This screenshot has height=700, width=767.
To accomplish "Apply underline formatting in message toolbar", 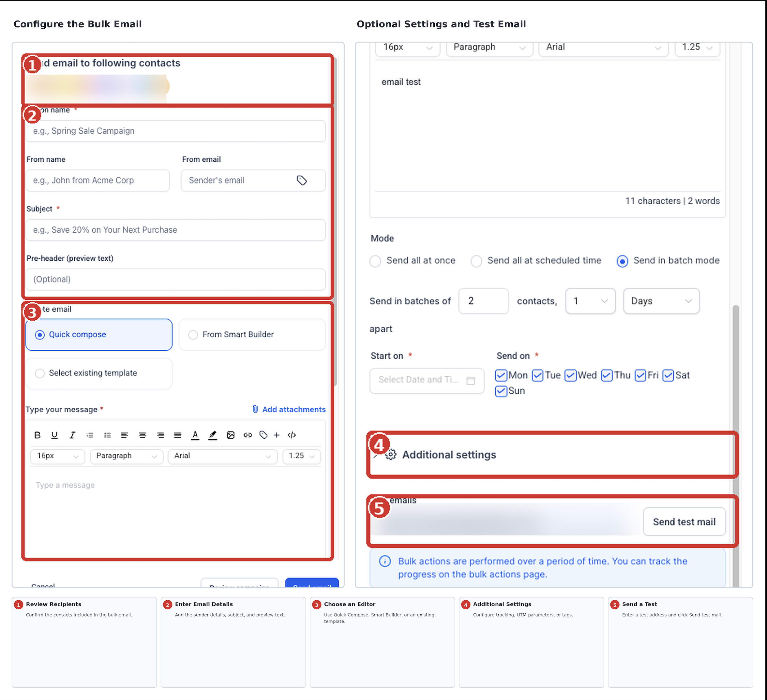I will click(x=54, y=435).
